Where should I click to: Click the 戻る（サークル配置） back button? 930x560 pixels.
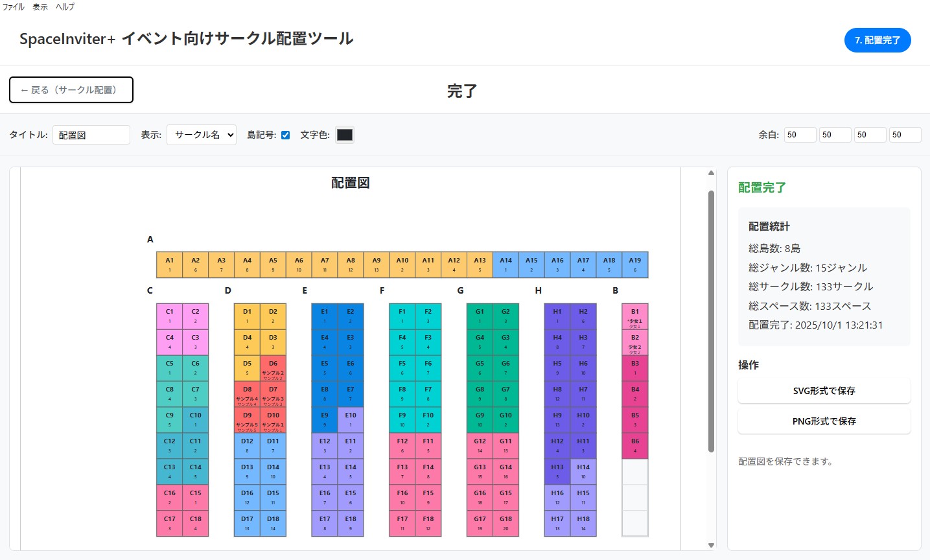pos(71,89)
